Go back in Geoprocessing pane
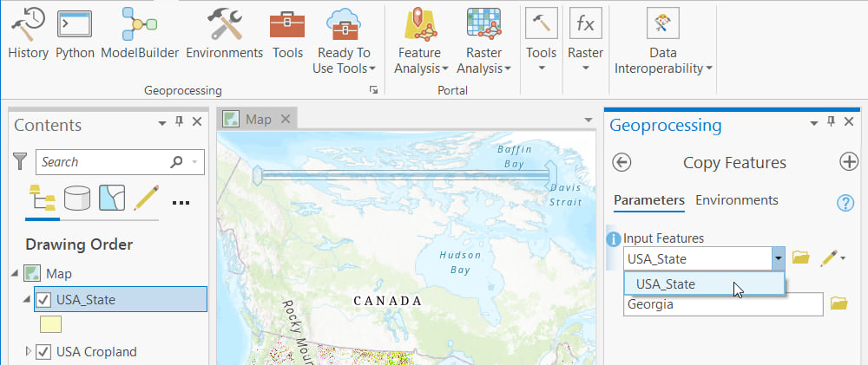 [621, 163]
